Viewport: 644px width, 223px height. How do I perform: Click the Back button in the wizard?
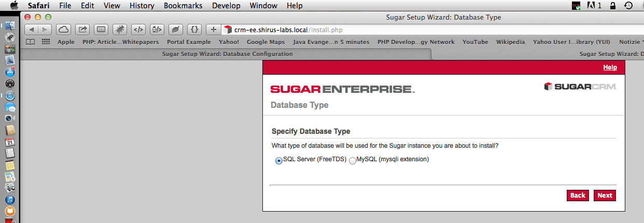[x=578, y=196]
